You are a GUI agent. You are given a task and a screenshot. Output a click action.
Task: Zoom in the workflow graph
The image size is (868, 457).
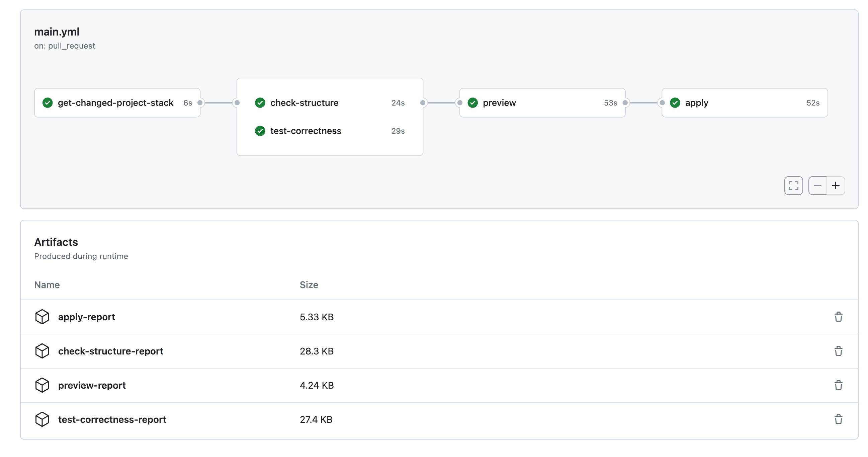click(x=835, y=186)
